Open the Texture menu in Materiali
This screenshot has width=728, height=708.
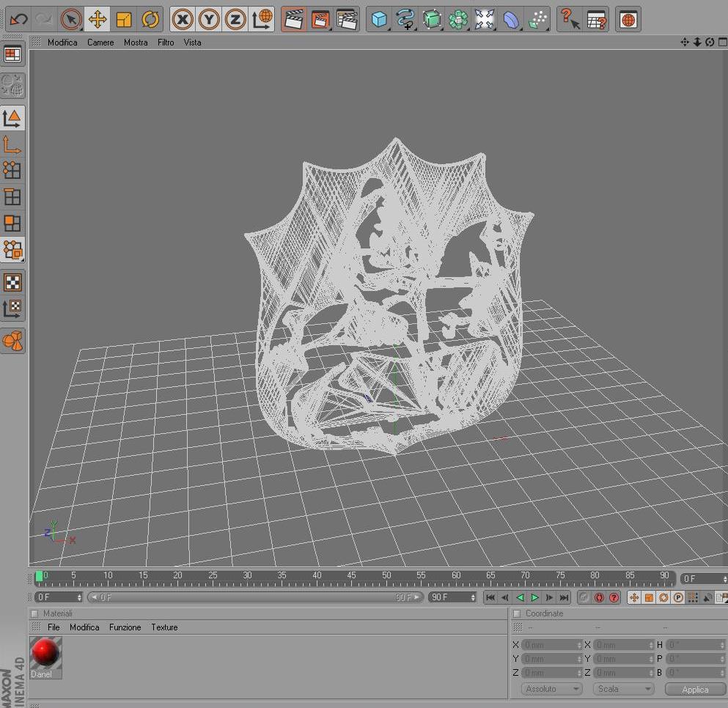[x=164, y=627]
